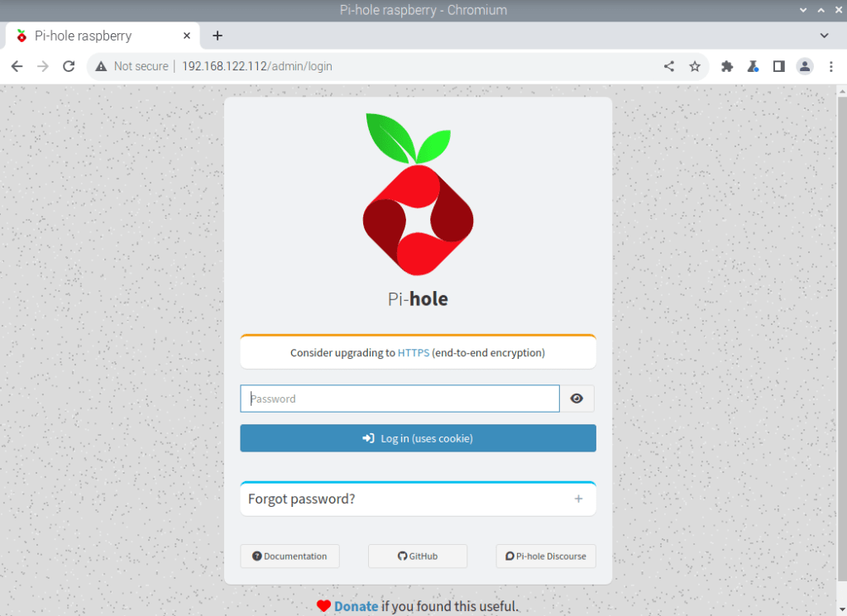This screenshot has width=847, height=616.
Task: Expand the Forgot password? section
Action: [x=418, y=499]
